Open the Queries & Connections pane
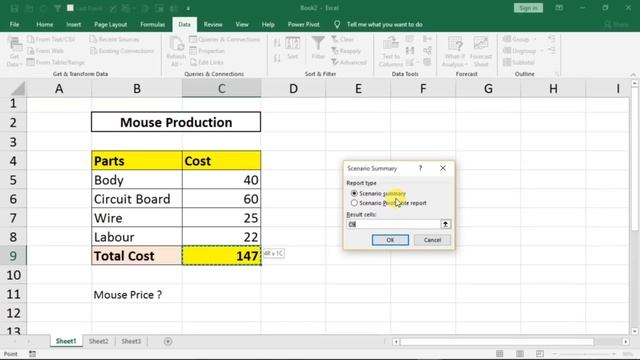This screenshot has height=360, width=640. [x=224, y=40]
